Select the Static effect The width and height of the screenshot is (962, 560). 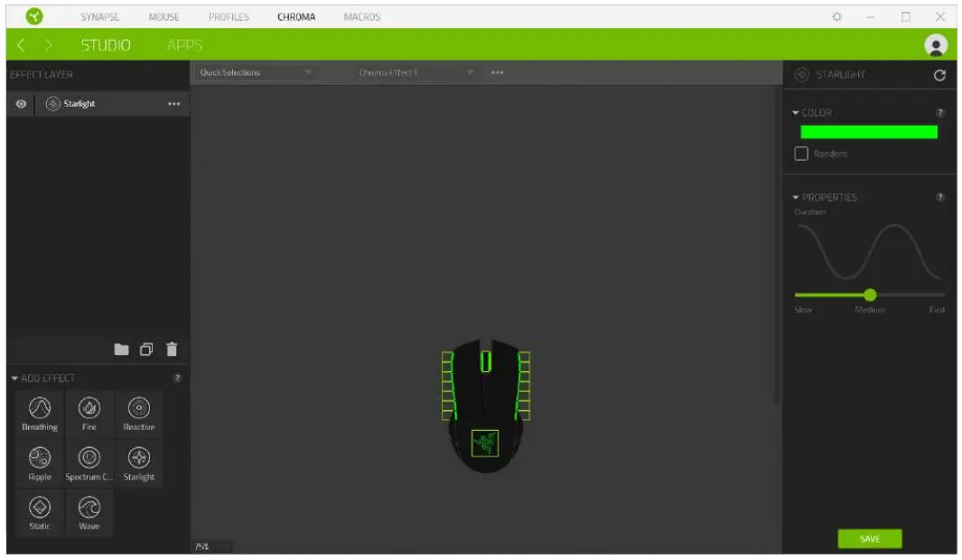coord(39,512)
